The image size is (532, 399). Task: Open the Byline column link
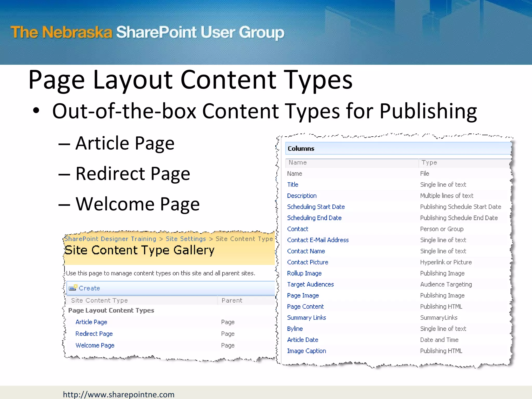[x=295, y=329]
